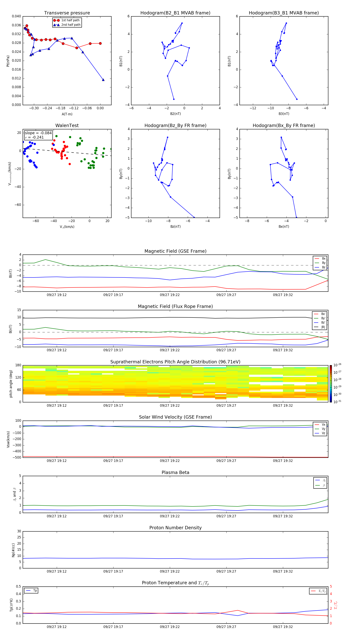Select the βp legend entry in Plasma Beta
This screenshot has height=644, width=351.
click(320, 480)
